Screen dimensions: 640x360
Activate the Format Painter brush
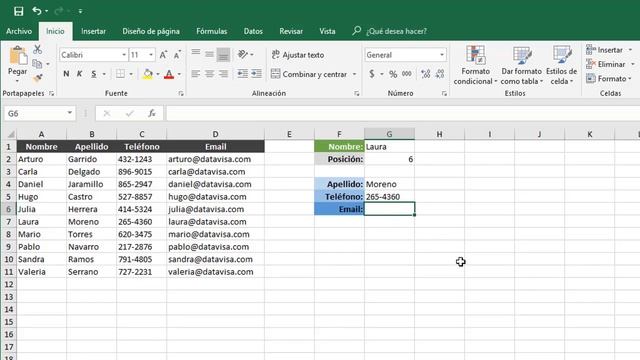tap(38, 78)
